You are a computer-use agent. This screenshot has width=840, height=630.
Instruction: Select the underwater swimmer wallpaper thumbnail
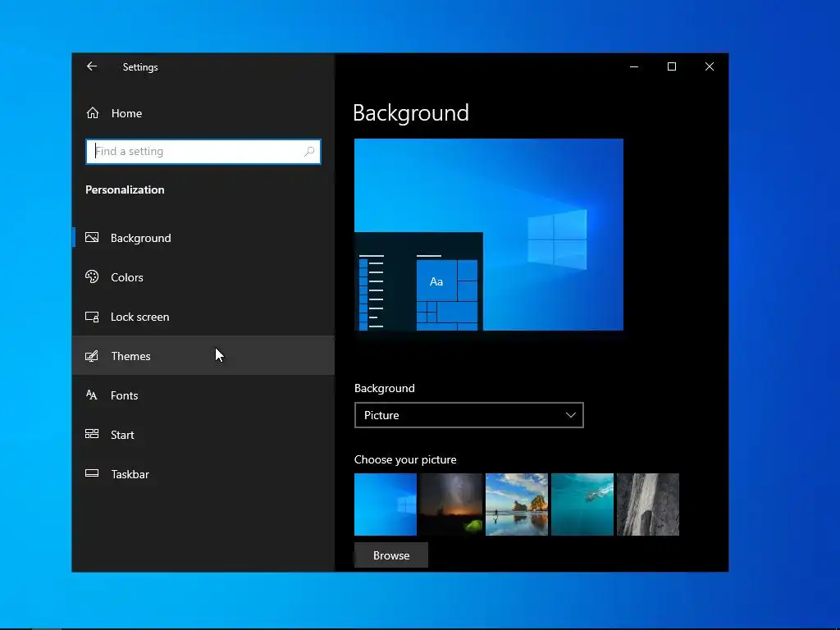click(x=582, y=504)
